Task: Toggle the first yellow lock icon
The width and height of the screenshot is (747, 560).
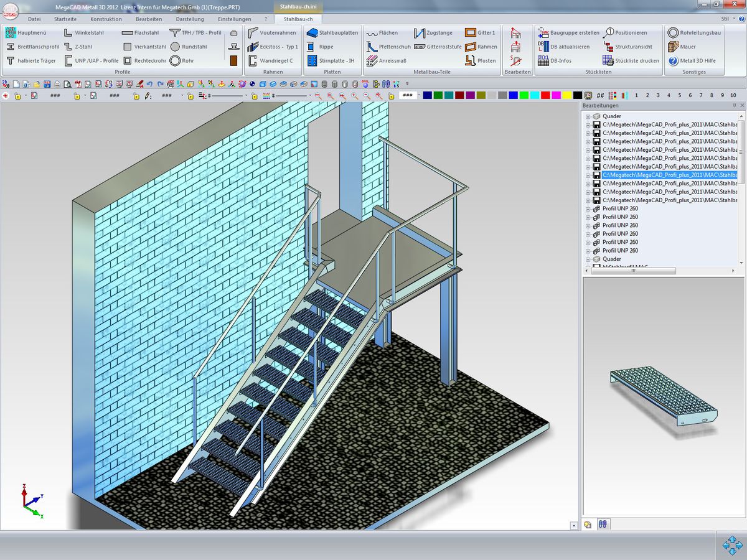Action: tap(17, 96)
